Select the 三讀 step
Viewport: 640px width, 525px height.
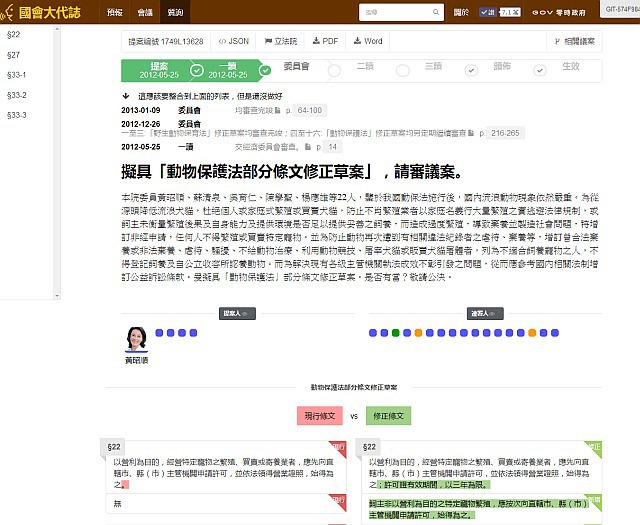(433, 66)
